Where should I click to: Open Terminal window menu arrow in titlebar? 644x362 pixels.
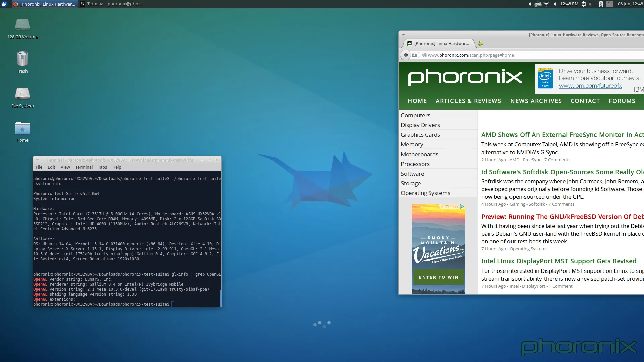pyautogui.click(x=38, y=160)
